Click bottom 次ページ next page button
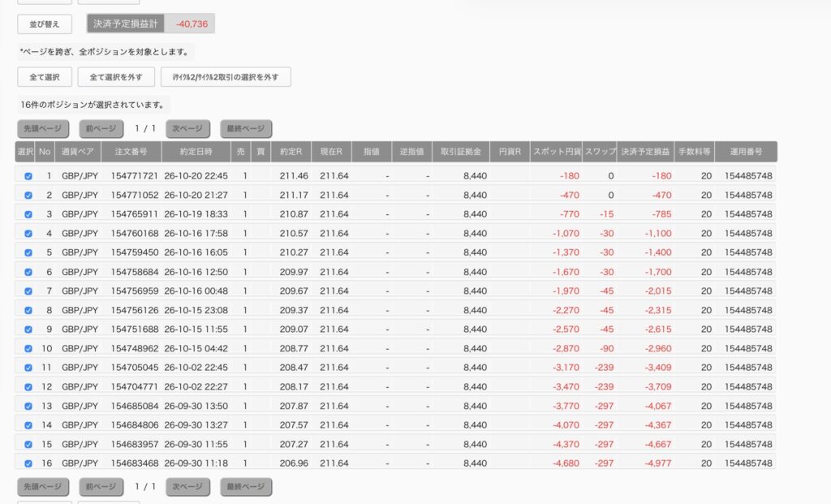Image resolution: width=831 pixels, height=504 pixels. [187, 486]
